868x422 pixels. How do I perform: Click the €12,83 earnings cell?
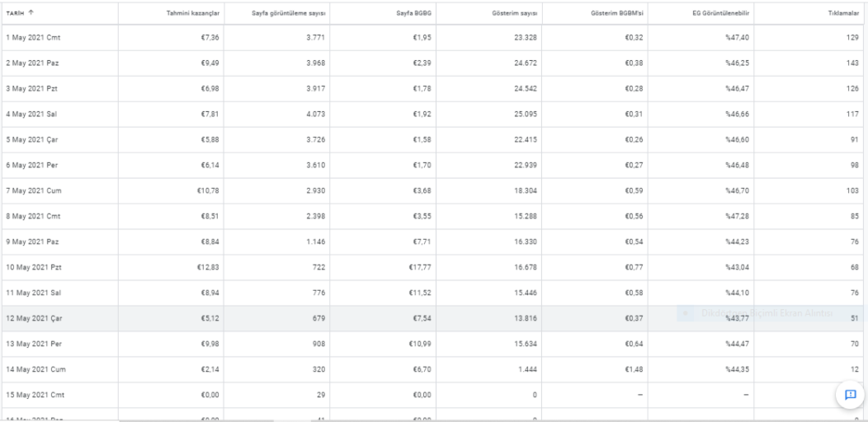(210, 267)
